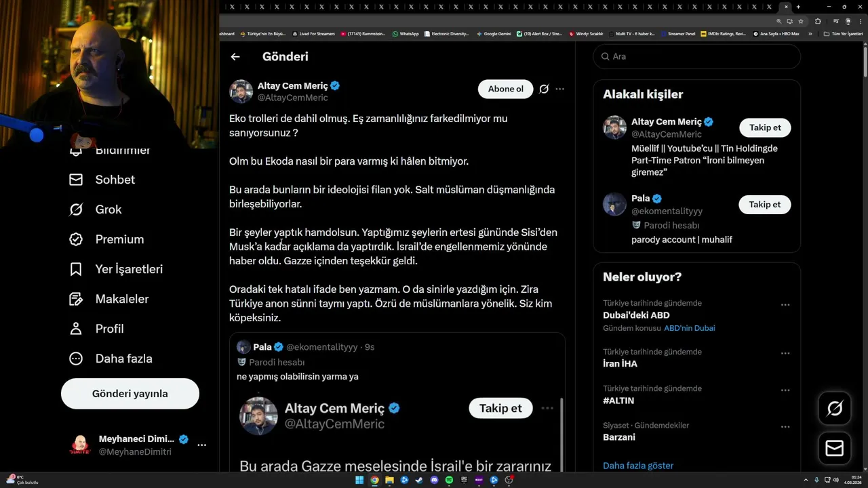Screen dimensions: 868x488
Task: Click Takip et in the quoted screenshot
Action: (x=500, y=408)
